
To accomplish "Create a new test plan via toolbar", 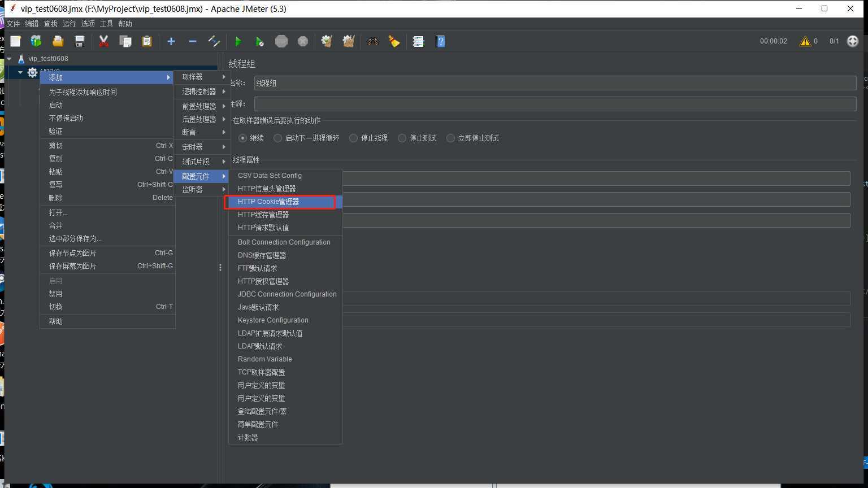I will click(15, 41).
